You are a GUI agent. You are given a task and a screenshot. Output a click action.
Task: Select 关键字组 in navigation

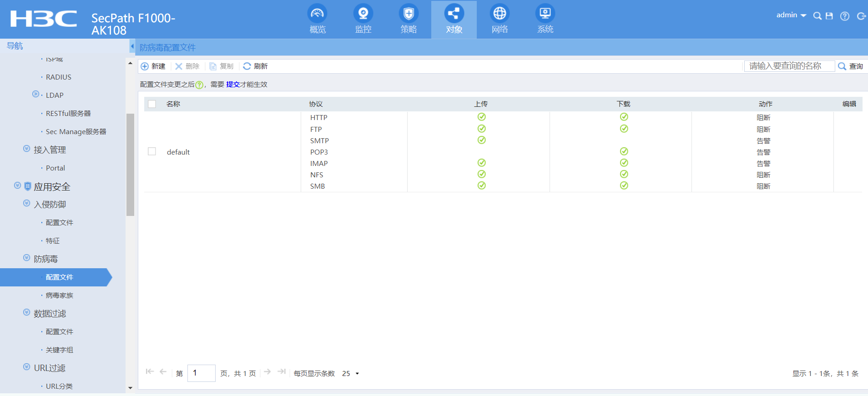(x=60, y=350)
